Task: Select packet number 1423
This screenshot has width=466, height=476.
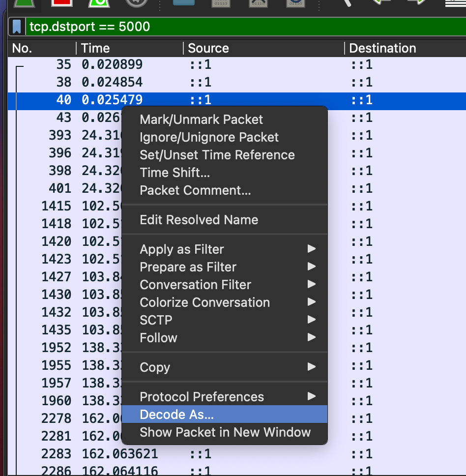Action: tap(56, 259)
